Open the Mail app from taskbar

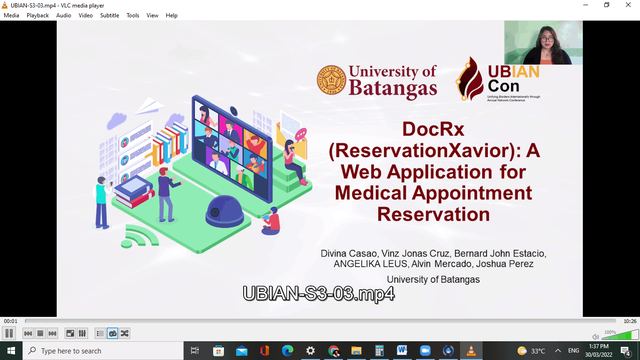tap(242, 351)
